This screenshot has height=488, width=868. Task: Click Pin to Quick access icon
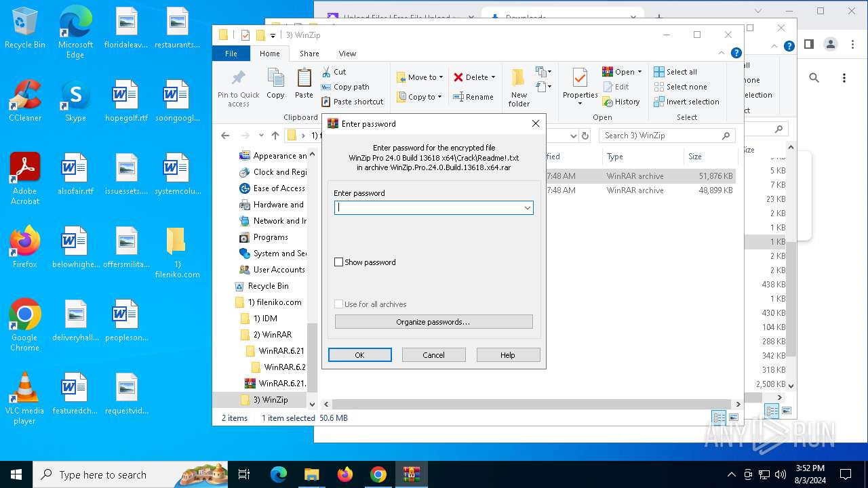click(239, 77)
